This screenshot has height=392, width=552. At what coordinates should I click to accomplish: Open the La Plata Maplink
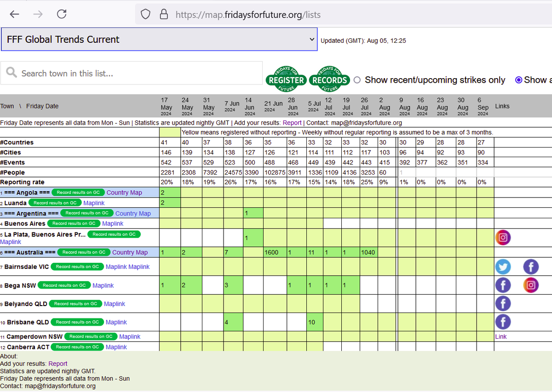(x=11, y=242)
